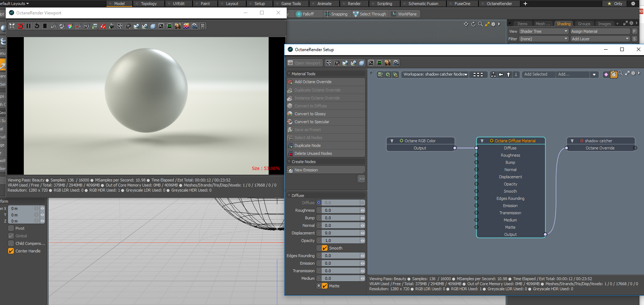Click the restart render icon in viewport
Viewport: 644px width, 305px height.
coord(37,26)
